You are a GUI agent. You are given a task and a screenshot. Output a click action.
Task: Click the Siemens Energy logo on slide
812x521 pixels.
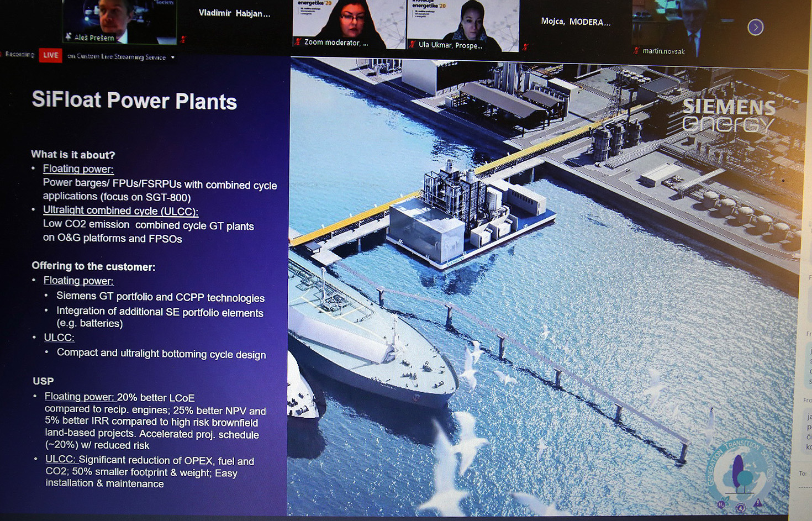729,115
